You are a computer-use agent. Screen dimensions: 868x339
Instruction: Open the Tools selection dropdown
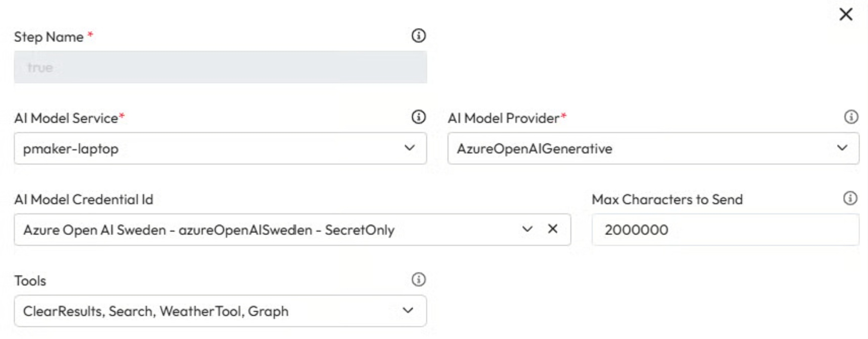(211, 311)
